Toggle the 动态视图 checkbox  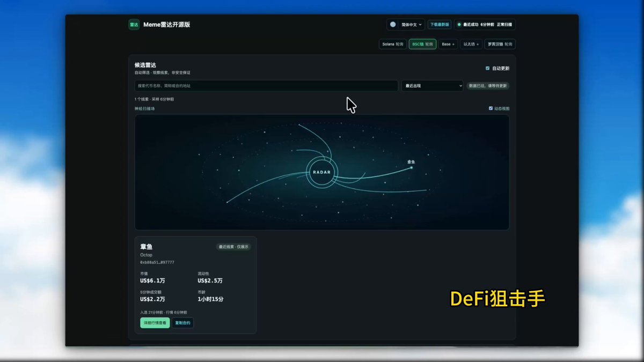click(491, 108)
